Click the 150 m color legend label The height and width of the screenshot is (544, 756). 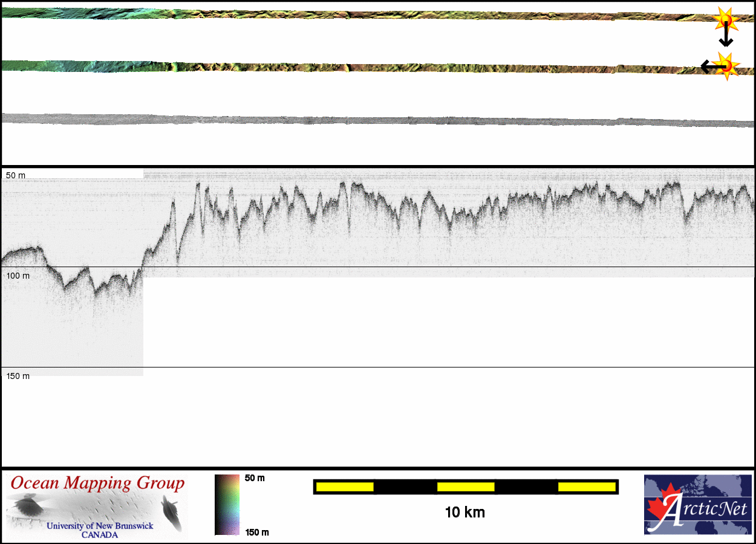(x=256, y=533)
